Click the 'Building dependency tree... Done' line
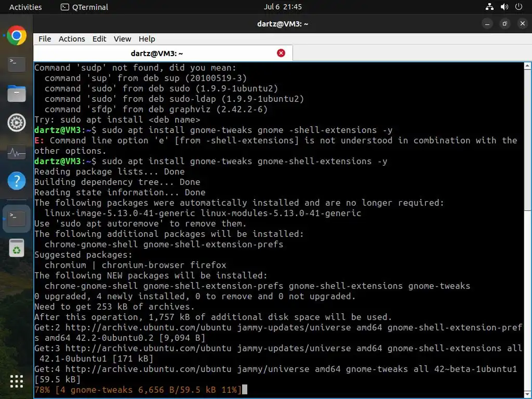This screenshot has height=399, width=532. click(x=117, y=182)
